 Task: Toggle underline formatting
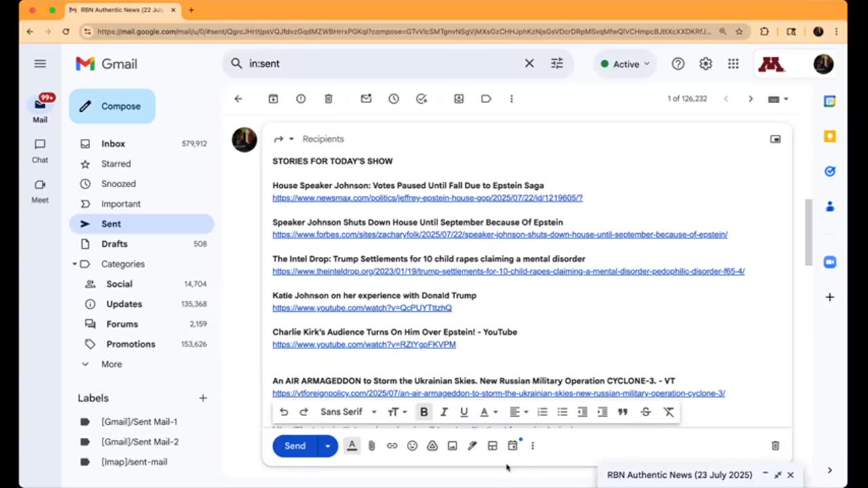(464, 412)
